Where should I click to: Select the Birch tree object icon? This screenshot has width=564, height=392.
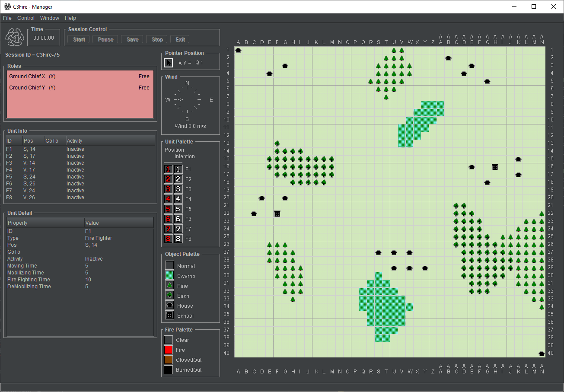[169, 296]
